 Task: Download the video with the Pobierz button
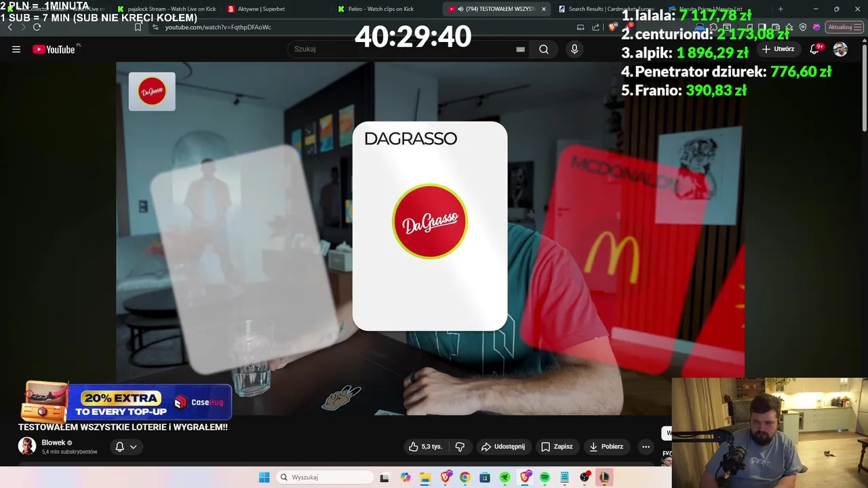coord(606,447)
